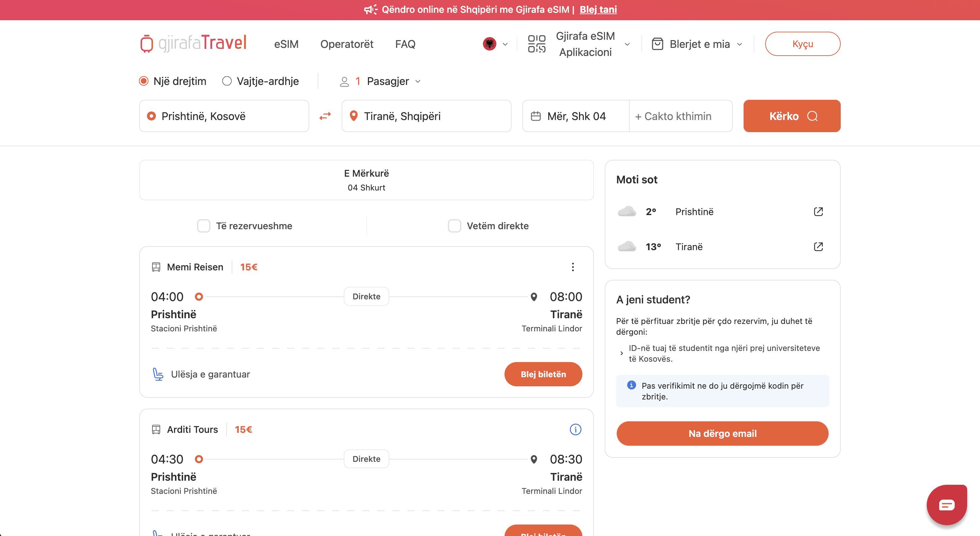Open Tiranë weather external link icon
This screenshot has height=536, width=980.
818,246
